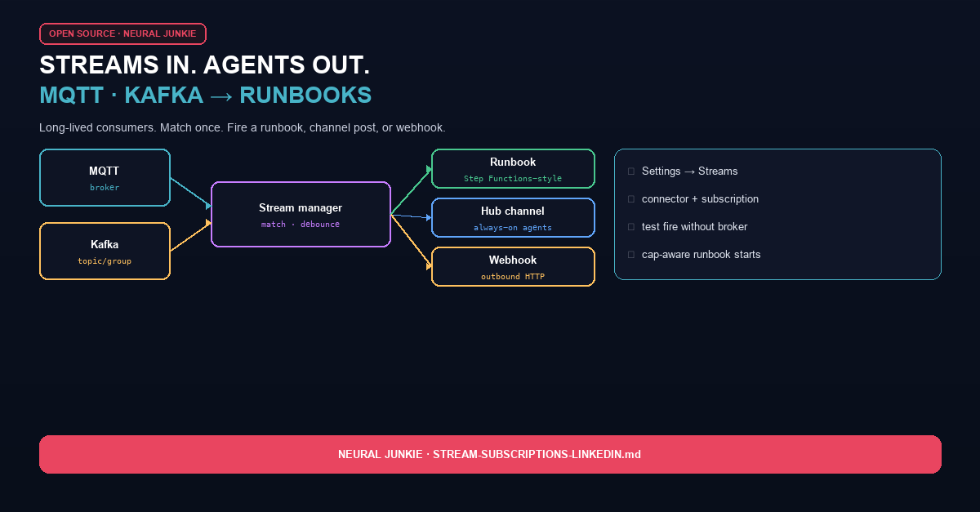
Task: Open the Runbook output node
Action: 513,168
